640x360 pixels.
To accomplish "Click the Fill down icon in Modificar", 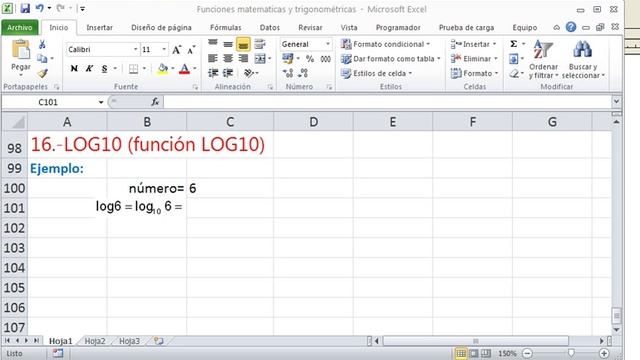I will coord(513,59).
